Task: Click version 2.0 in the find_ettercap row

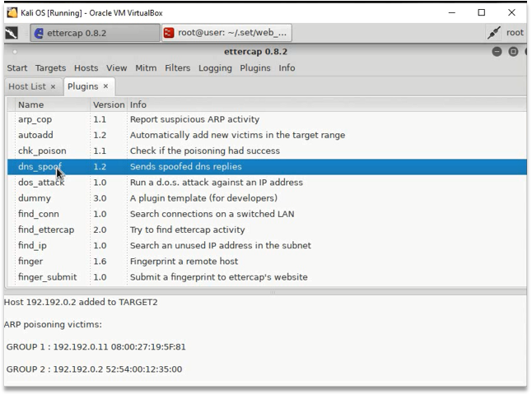Action: 100,229
